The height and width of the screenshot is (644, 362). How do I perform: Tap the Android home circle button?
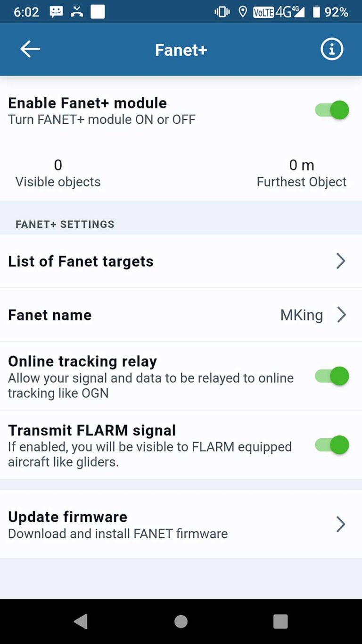pyautogui.click(x=181, y=621)
